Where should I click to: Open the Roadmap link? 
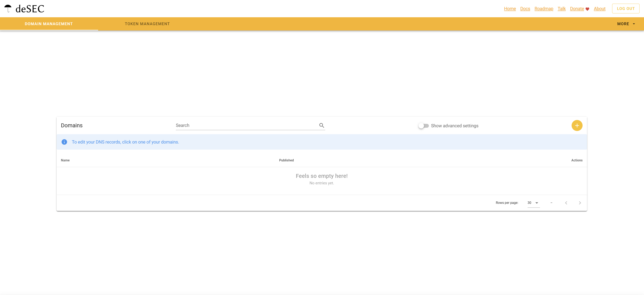click(544, 9)
